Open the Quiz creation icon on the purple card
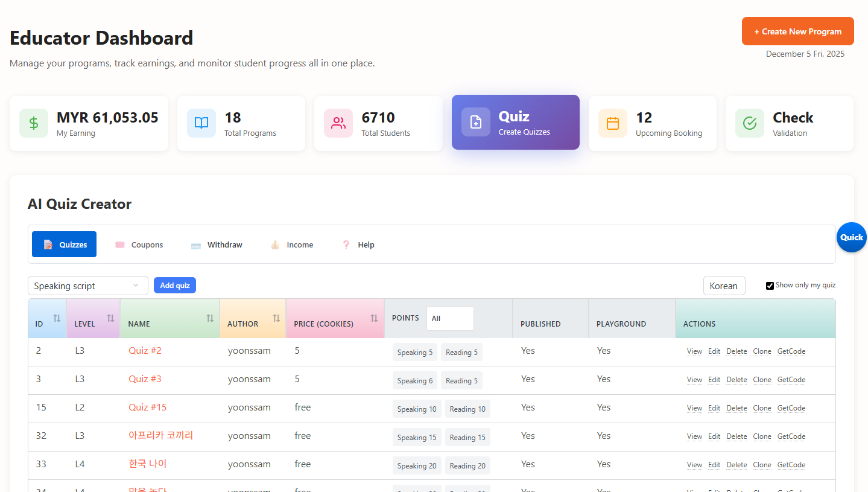The image size is (868, 492). [x=475, y=122]
